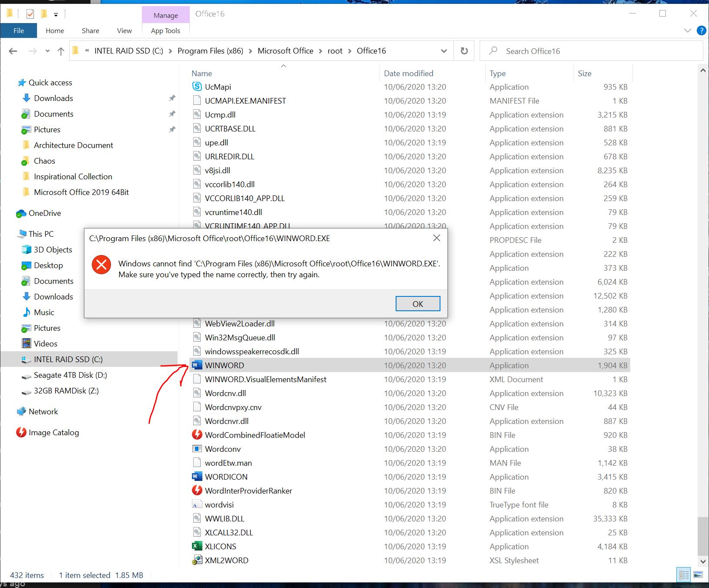Click the Wordconv application icon
This screenshot has height=588, width=709.
tap(197, 449)
